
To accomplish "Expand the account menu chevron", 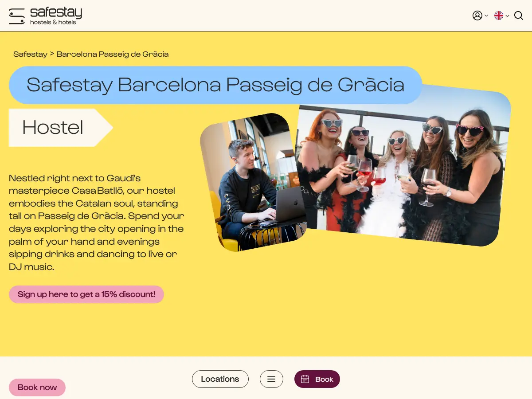I will pyautogui.click(x=486, y=16).
